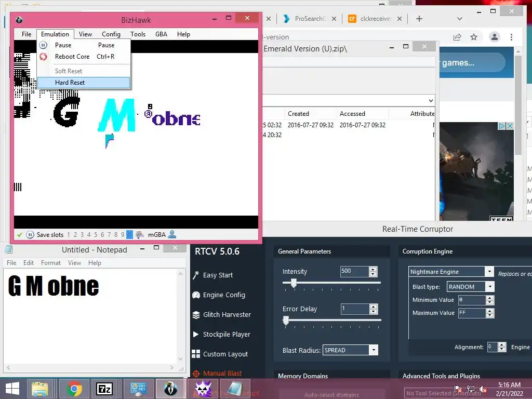Screen dimensions: 532x399
Task: Open Notepad File menu
Action: point(11,263)
